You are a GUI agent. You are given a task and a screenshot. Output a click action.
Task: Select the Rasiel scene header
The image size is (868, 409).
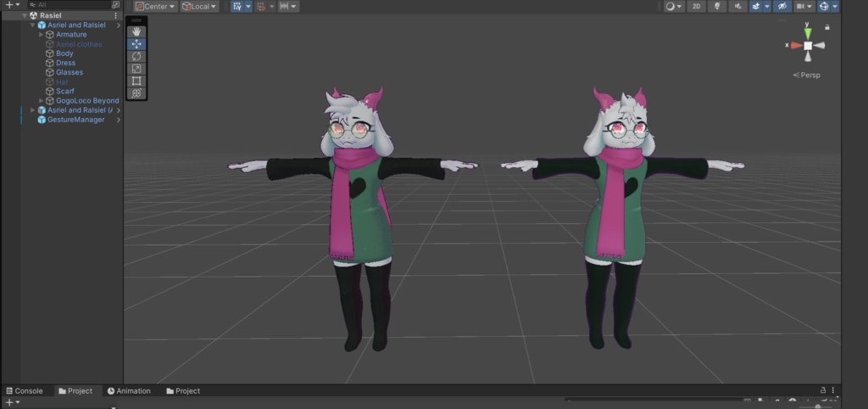[x=61, y=15]
